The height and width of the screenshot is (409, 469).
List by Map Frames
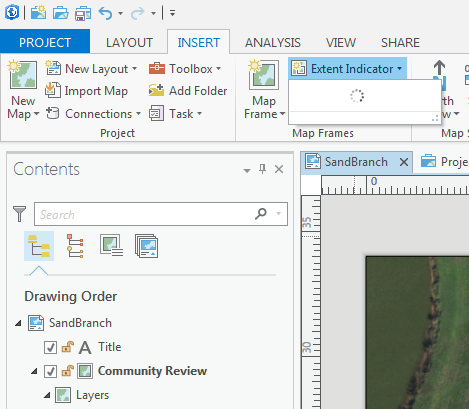pos(111,245)
